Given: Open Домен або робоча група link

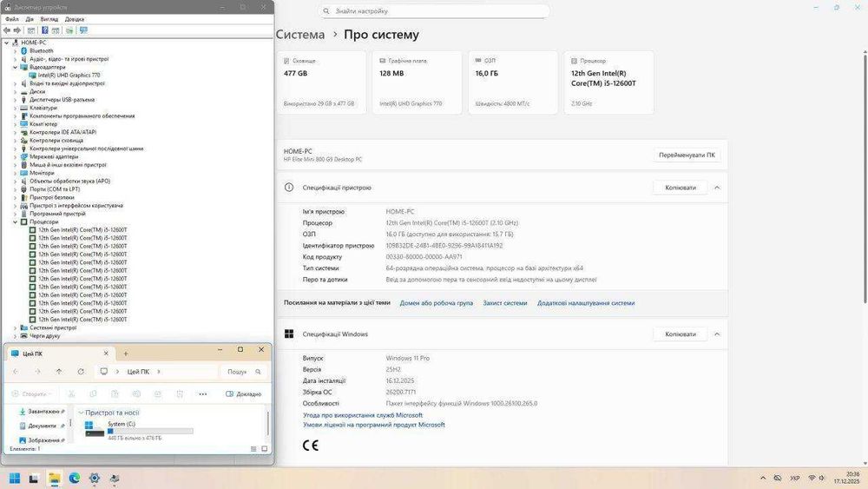Looking at the screenshot, I should pyautogui.click(x=437, y=303).
